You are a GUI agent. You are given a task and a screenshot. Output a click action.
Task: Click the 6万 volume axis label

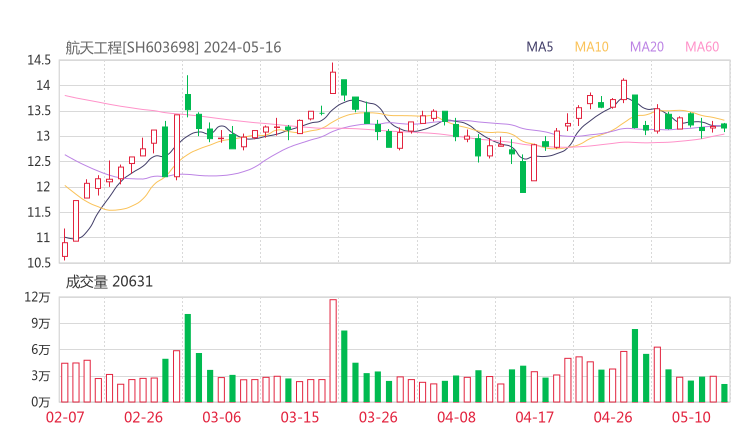[x=41, y=350]
